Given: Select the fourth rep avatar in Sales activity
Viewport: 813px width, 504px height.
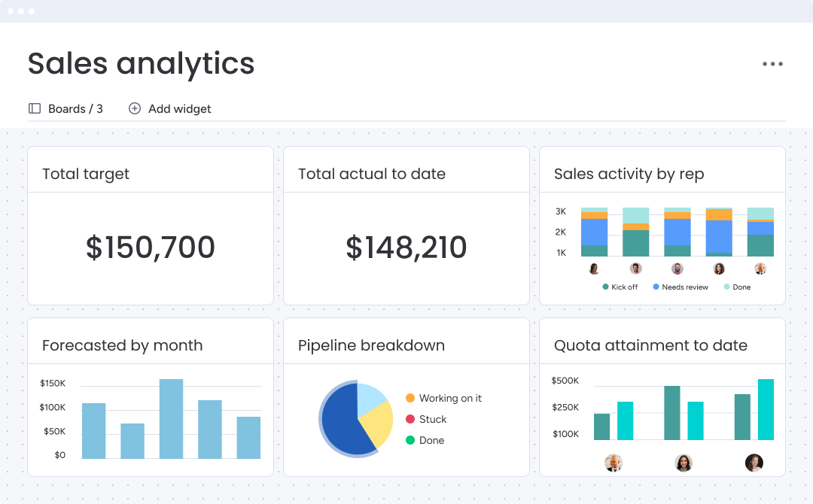Looking at the screenshot, I should click(719, 269).
